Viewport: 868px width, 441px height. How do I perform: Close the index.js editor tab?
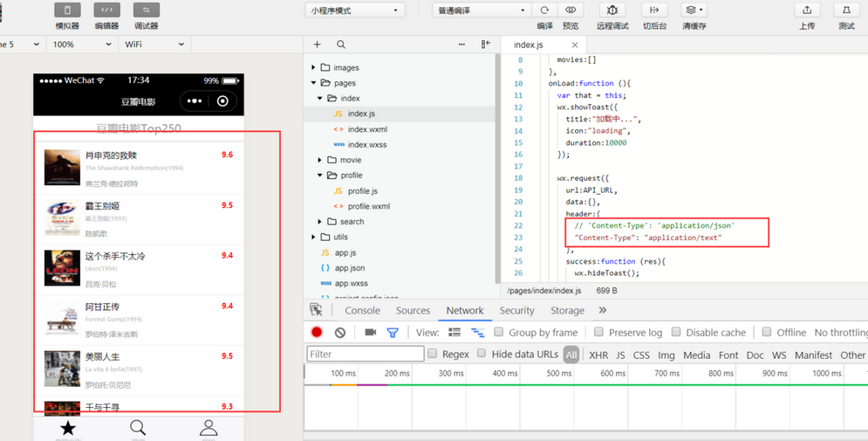coord(575,45)
